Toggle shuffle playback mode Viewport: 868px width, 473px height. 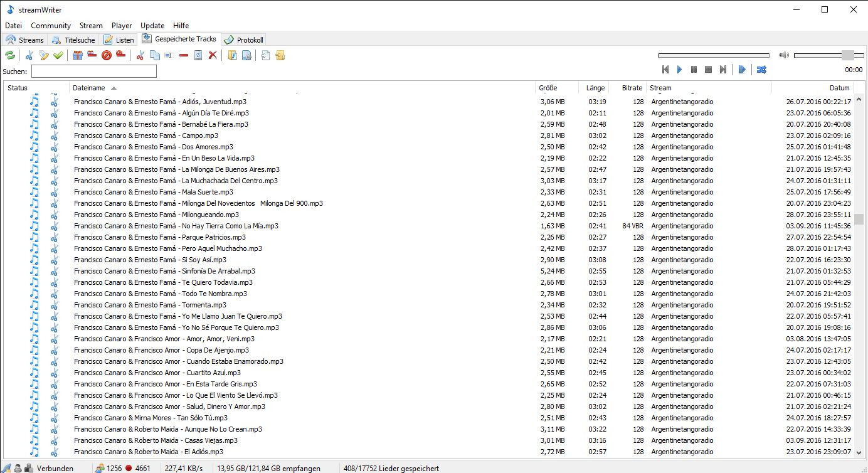761,70
